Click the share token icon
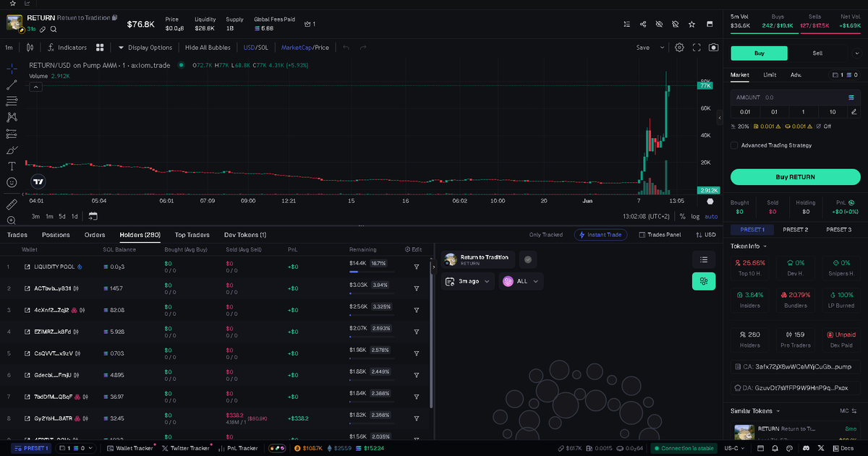Screen dimensions: 868x456 pyautogui.click(x=643, y=24)
